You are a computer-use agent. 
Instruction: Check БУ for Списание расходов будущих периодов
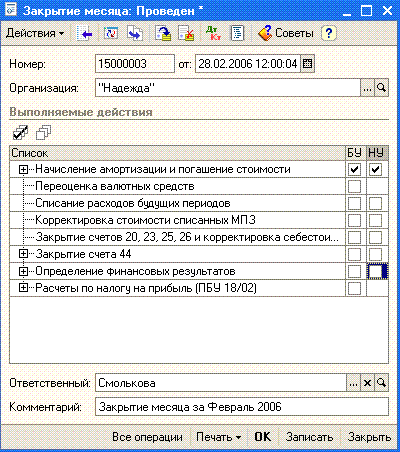354,203
